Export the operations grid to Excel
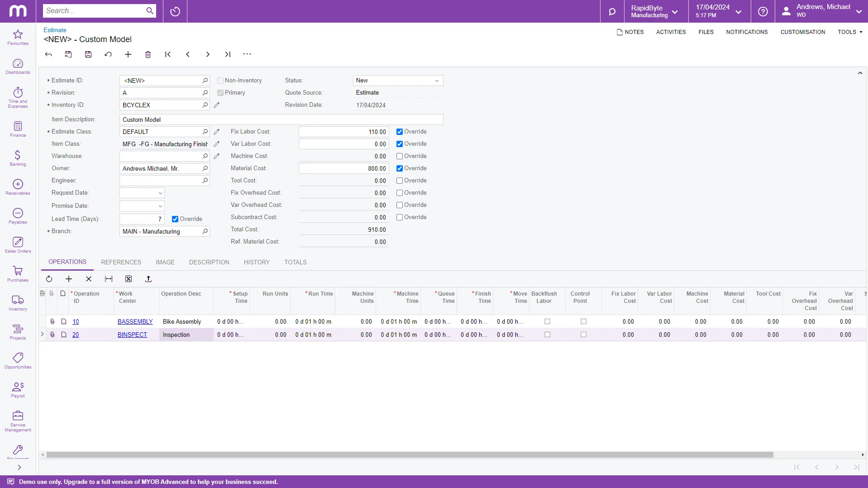The image size is (868, 488). click(x=129, y=279)
